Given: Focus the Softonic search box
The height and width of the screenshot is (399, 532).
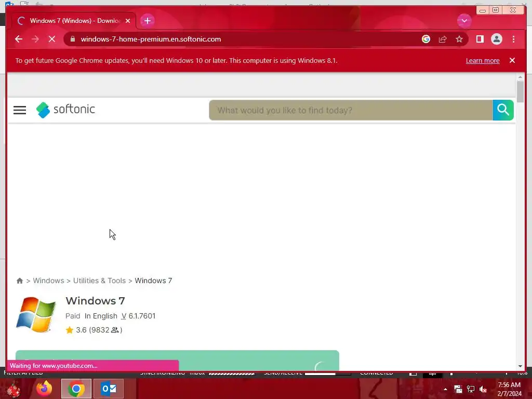Looking at the screenshot, I should tap(351, 110).
